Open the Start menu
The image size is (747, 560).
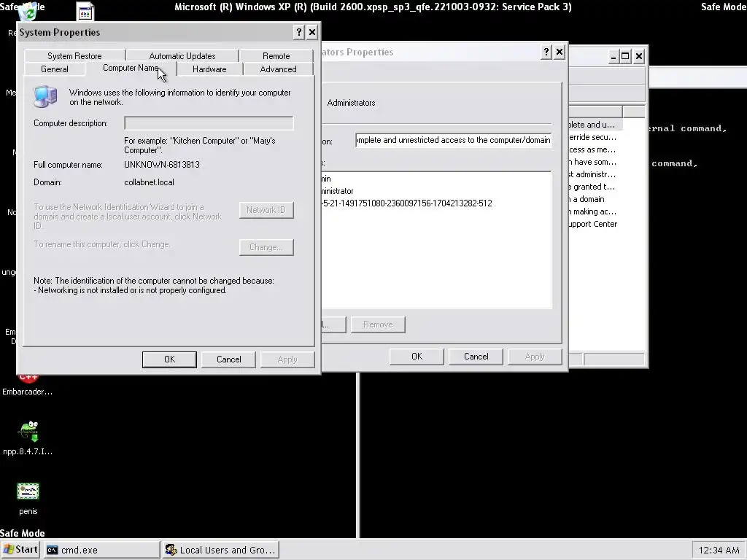coord(21,550)
